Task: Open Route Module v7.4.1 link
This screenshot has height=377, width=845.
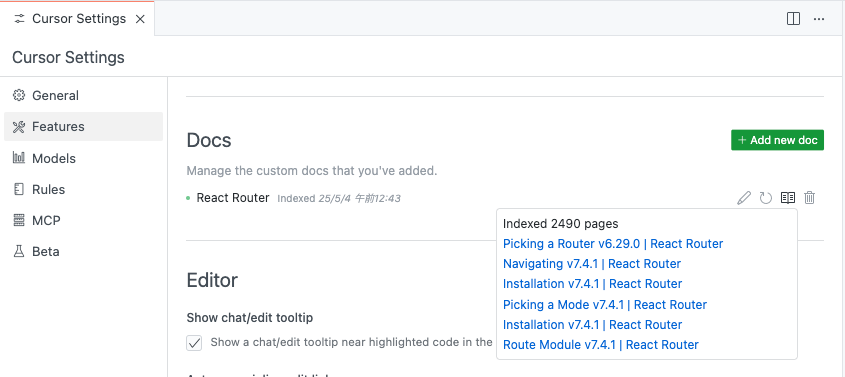Action: pos(600,345)
